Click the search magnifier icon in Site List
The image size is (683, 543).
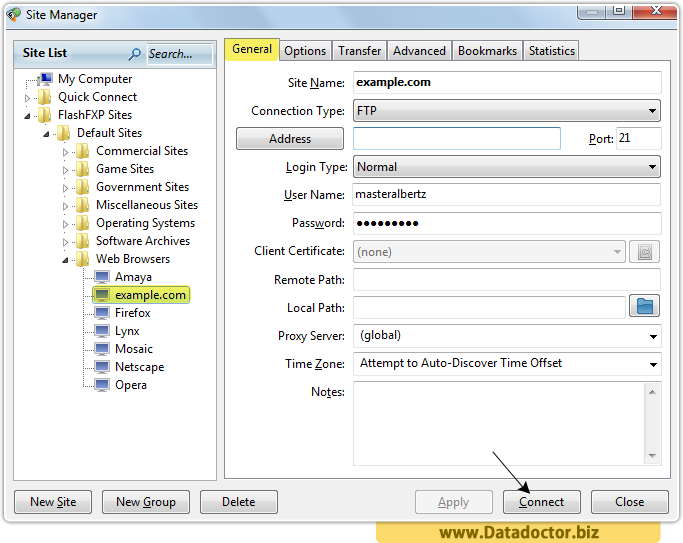coord(135,54)
